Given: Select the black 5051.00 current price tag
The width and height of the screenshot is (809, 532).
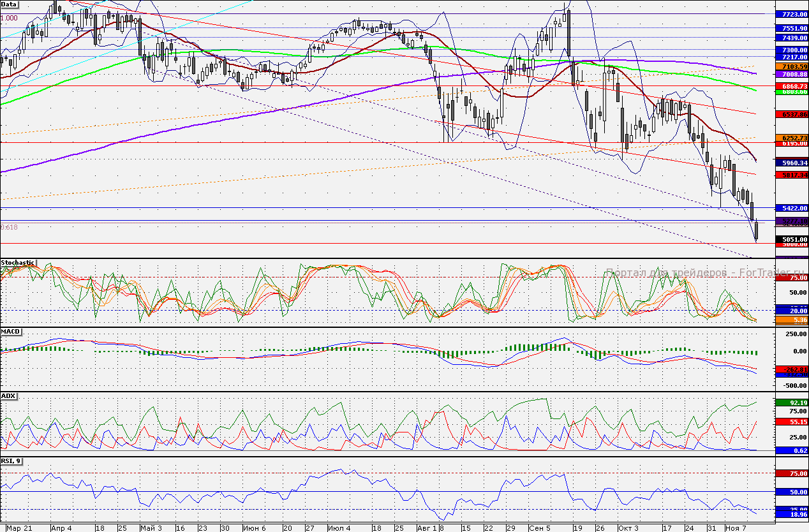Looking at the screenshot, I should 790,239.
